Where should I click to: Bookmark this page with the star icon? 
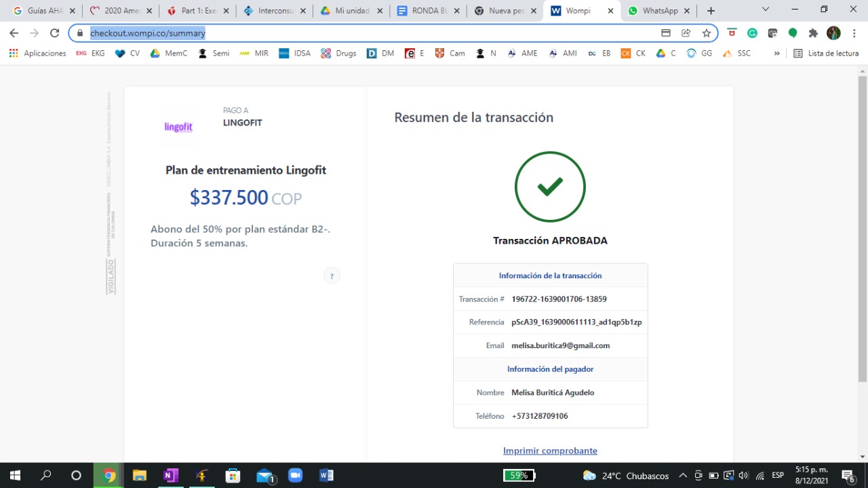706,33
